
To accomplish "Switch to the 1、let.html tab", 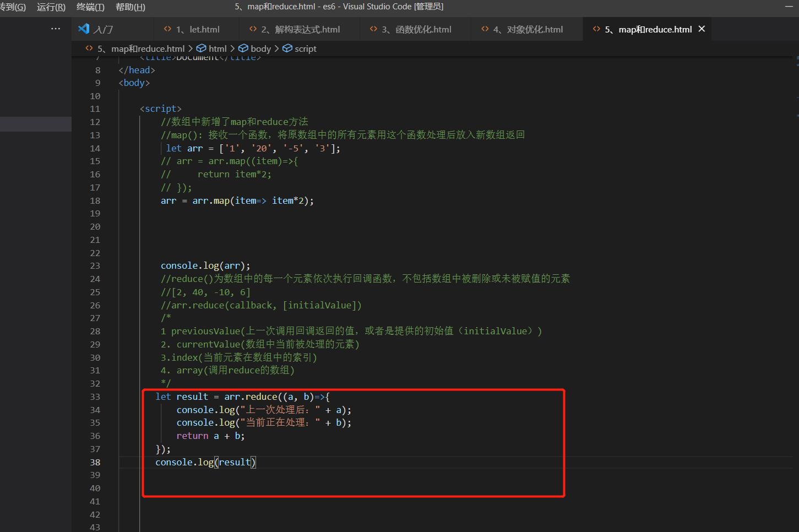I will [197, 29].
